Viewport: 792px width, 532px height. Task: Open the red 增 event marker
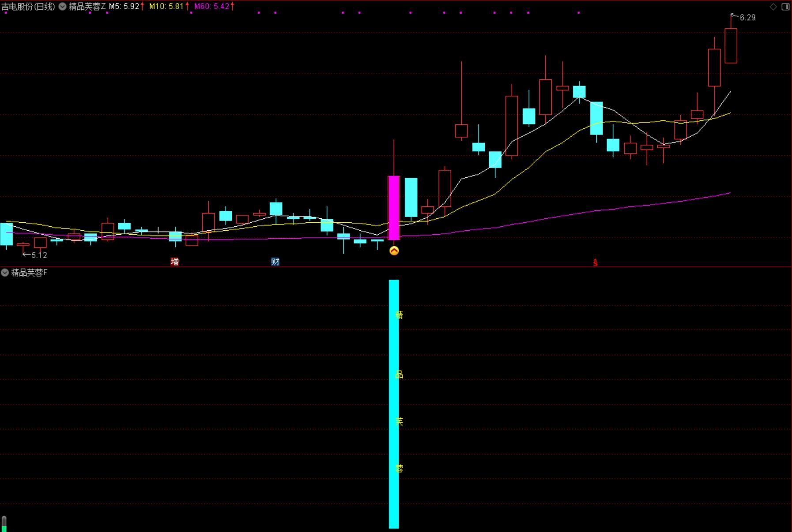pos(175,262)
